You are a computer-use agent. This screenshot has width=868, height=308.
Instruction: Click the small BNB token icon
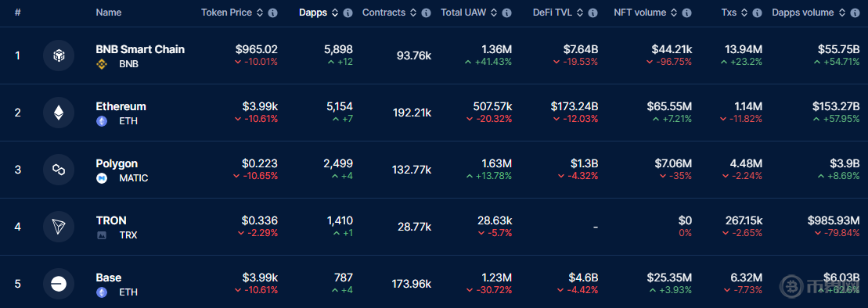(x=102, y=64)
